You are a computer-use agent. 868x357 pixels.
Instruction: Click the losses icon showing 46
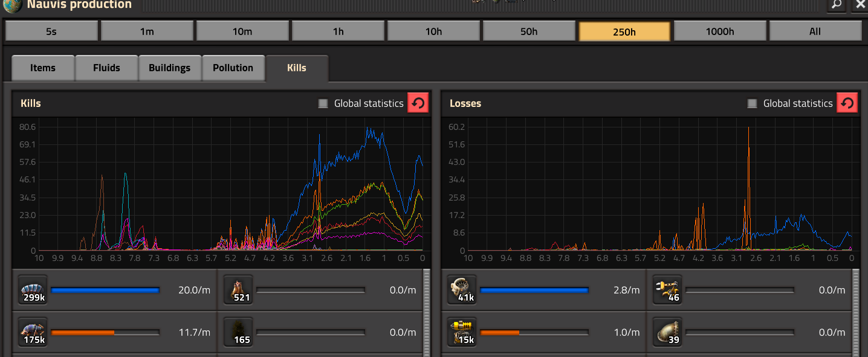pos(668,291)
